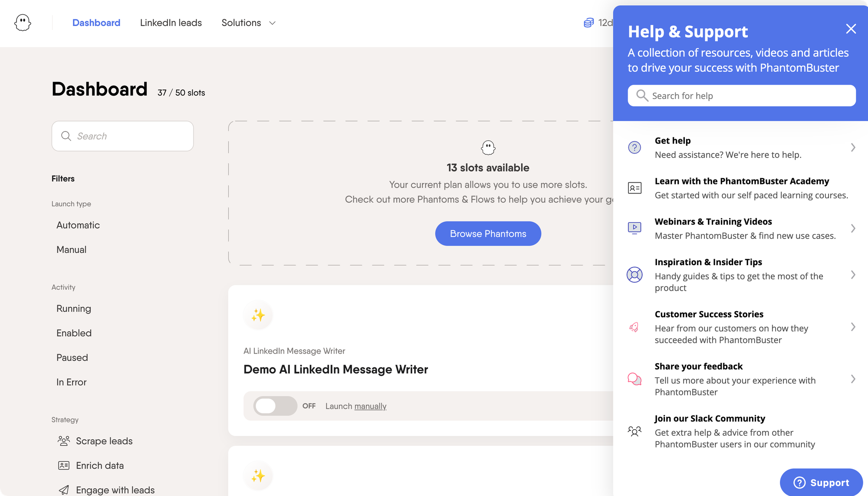Click the Webinars video screen icon

point(635,228)
